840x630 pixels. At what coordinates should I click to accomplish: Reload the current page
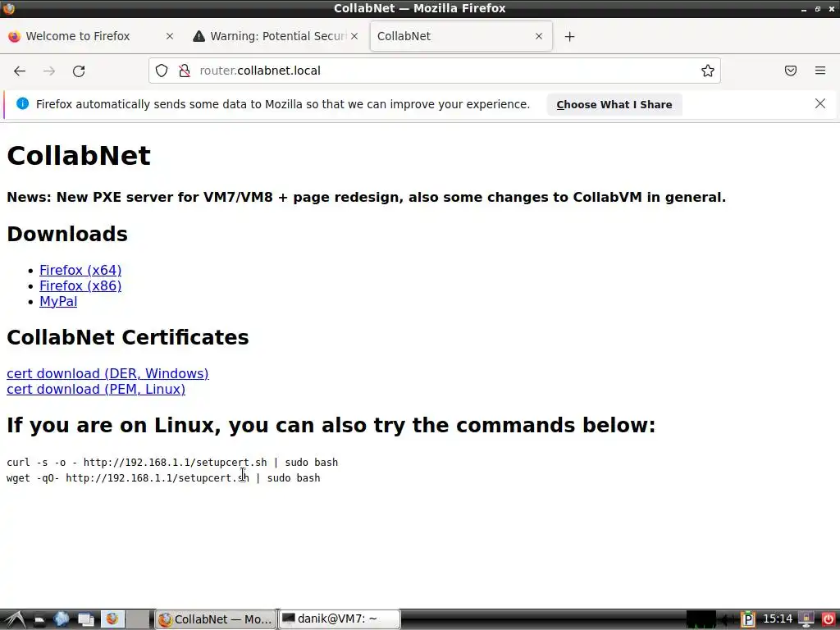coord(79,71)
